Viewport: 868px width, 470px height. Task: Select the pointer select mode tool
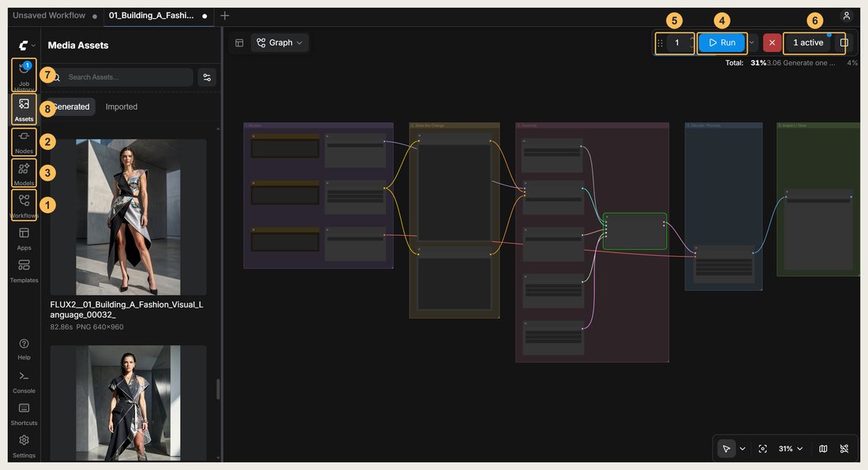(x=726, y=449)
